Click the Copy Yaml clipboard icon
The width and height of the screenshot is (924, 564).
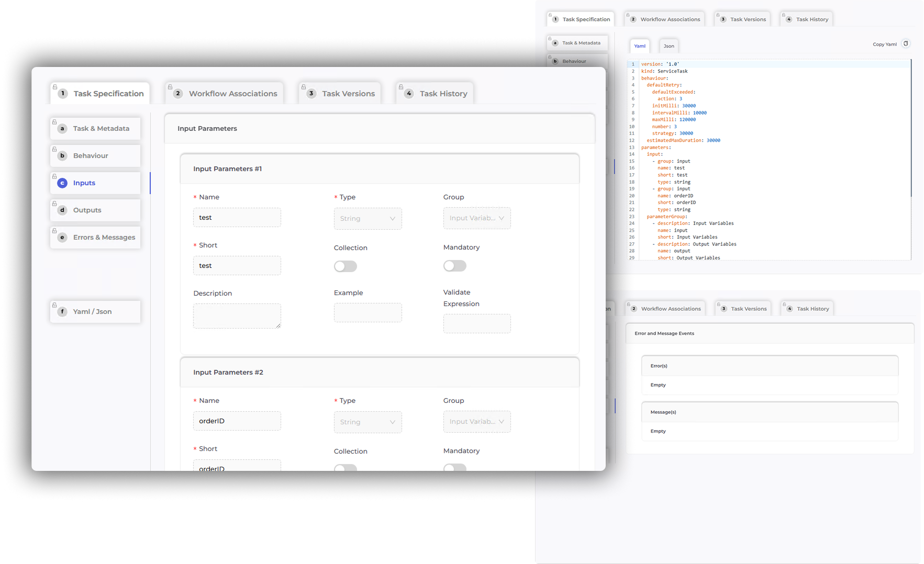[906, 44]
